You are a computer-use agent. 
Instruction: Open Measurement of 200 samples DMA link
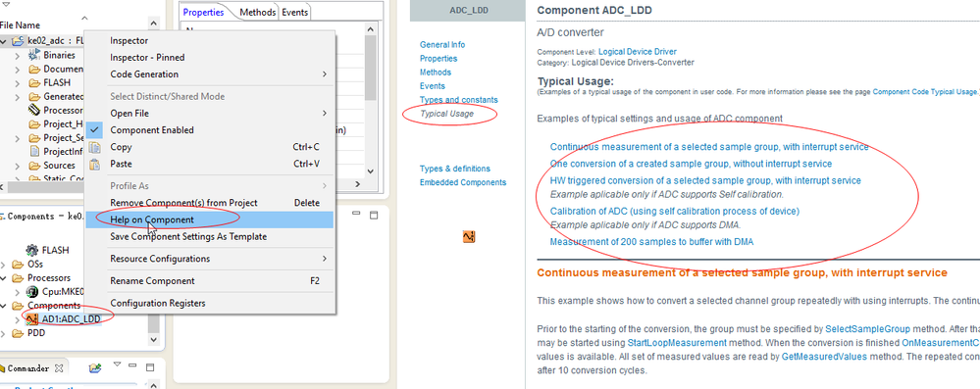[652, 242]
